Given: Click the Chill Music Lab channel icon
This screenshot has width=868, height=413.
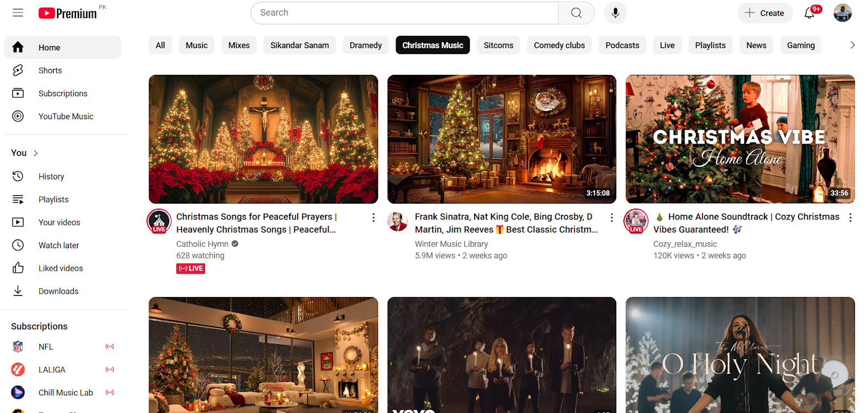Looking at the screenshot, I should point(18,392).
